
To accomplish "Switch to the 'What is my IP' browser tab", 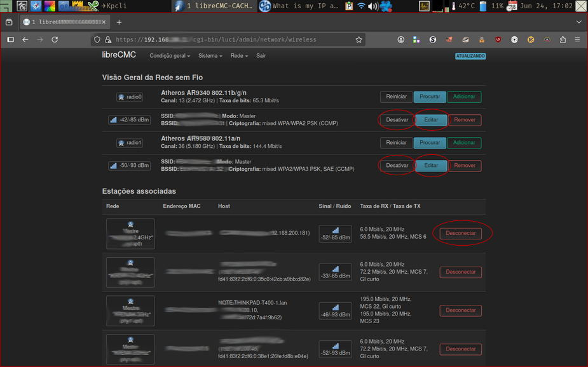I will 296,6.
